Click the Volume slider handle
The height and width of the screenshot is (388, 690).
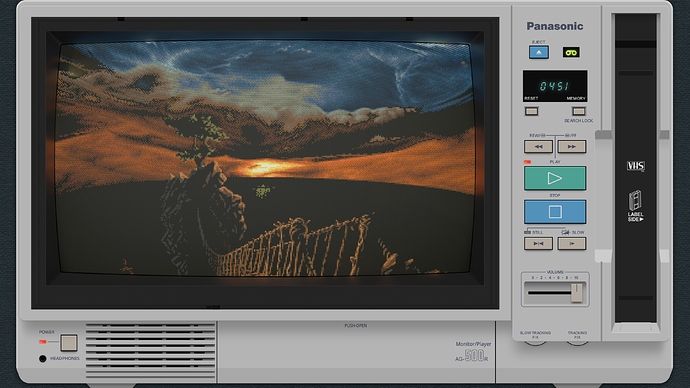click(x=576, y=293)
